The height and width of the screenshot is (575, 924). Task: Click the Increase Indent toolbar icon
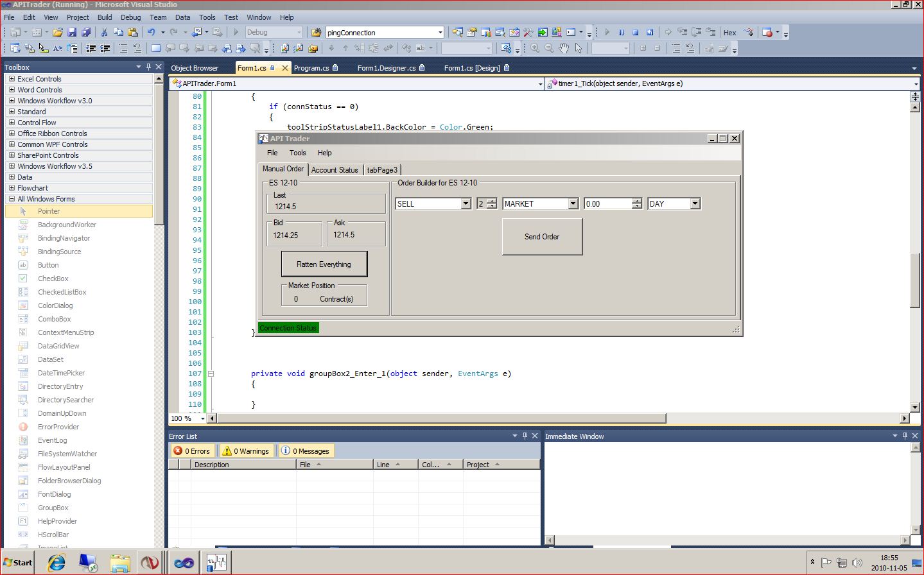pyautogui.click(x=105, y=48)
